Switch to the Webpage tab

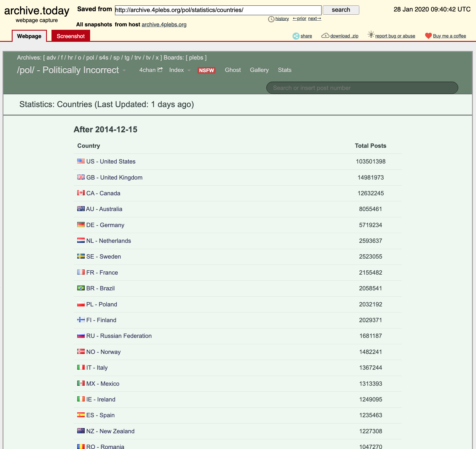(29, 36)
